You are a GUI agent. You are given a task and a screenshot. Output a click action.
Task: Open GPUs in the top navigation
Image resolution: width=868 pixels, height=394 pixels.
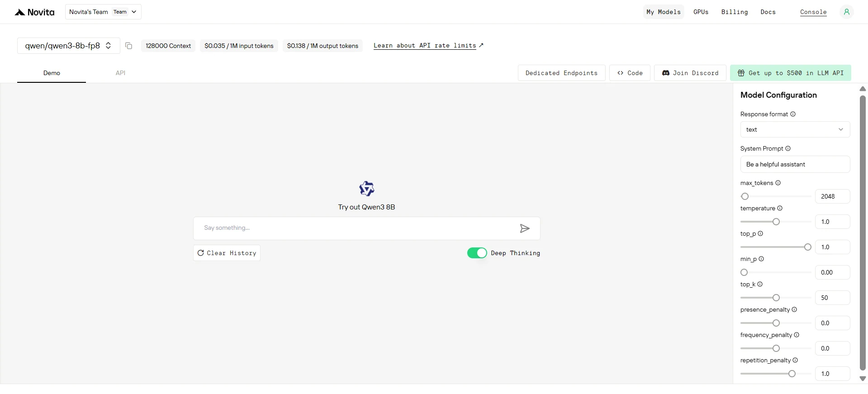pos(701,12)
